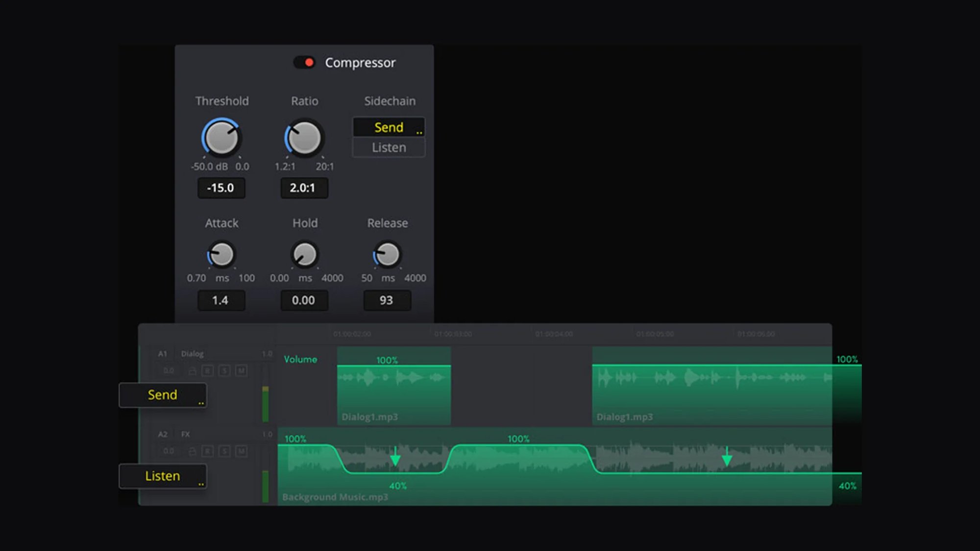The height and width of the screenshot is (551, 980).
Task: Arm record (R) on A1 Dialog track
Action: [x=207, y=371]
